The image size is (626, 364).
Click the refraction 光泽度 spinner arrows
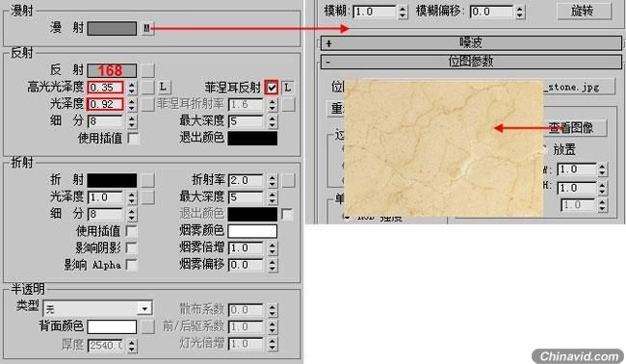click(x=132, y=197)
